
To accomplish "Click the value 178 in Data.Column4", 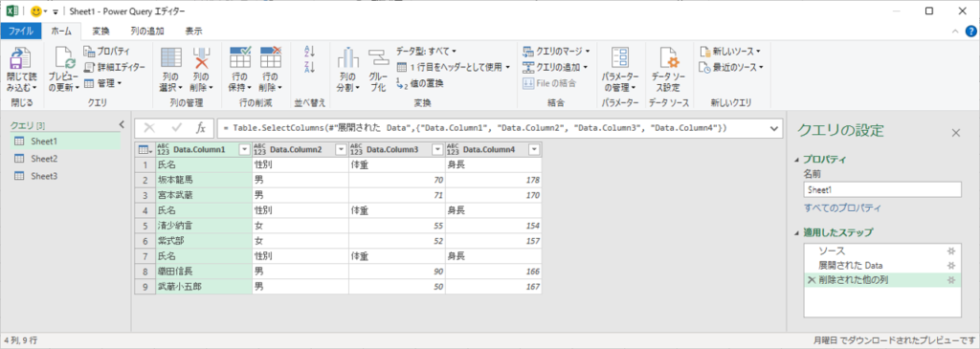I will pyautogui.click(x=493, y=180).
